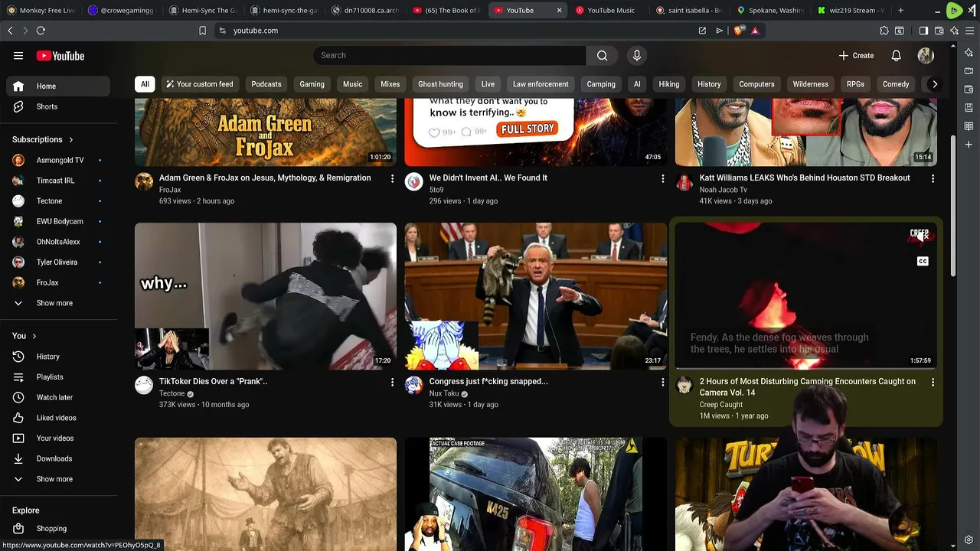This screenshot has width=980, height=551.
Task: Select the All filter chip
Action: coord(145,84)
